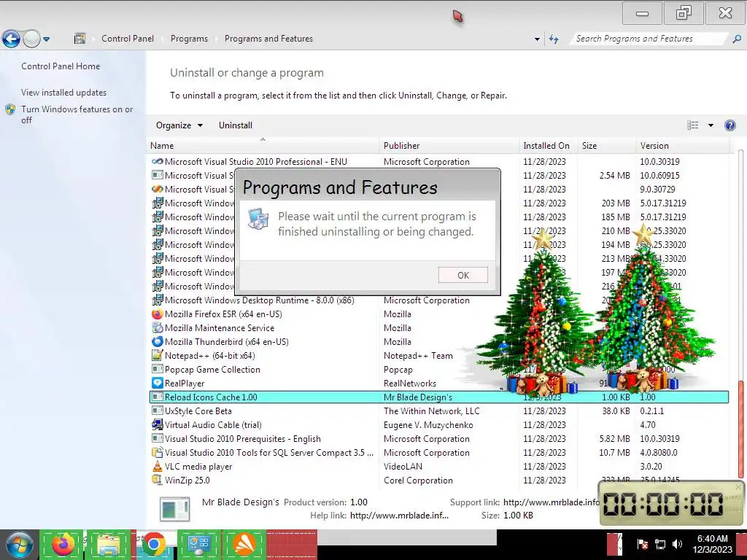Click the program thumbnail in the details pane
This screenshot has height=560, width=747.
tap(175, 509)
